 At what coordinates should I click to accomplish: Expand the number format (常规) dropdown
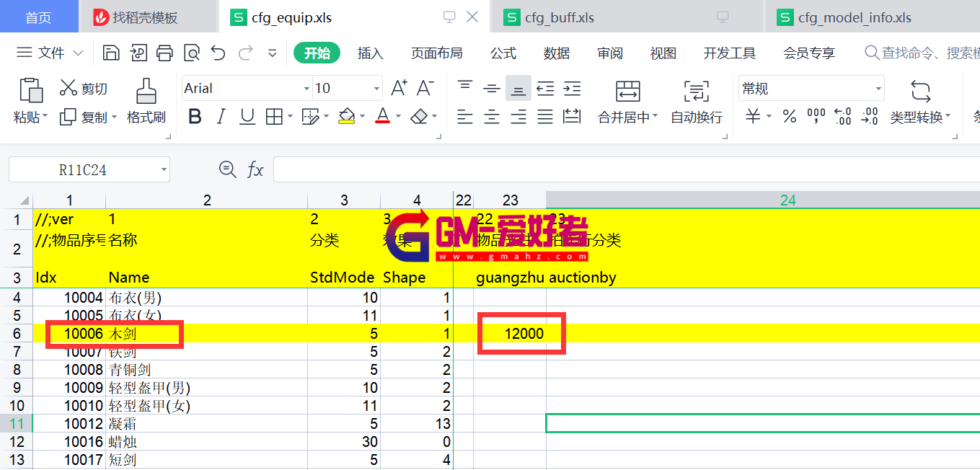tap(878, 89)
